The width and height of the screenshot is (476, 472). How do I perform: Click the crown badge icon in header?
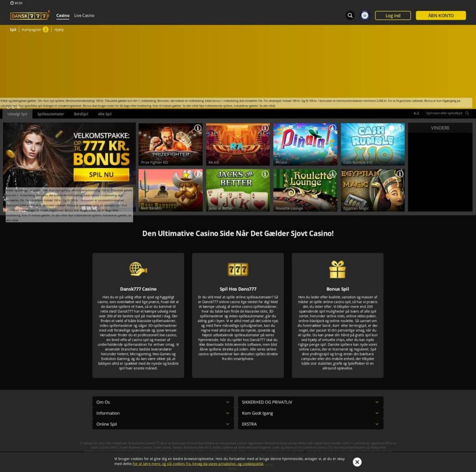[x=364, y=15]
